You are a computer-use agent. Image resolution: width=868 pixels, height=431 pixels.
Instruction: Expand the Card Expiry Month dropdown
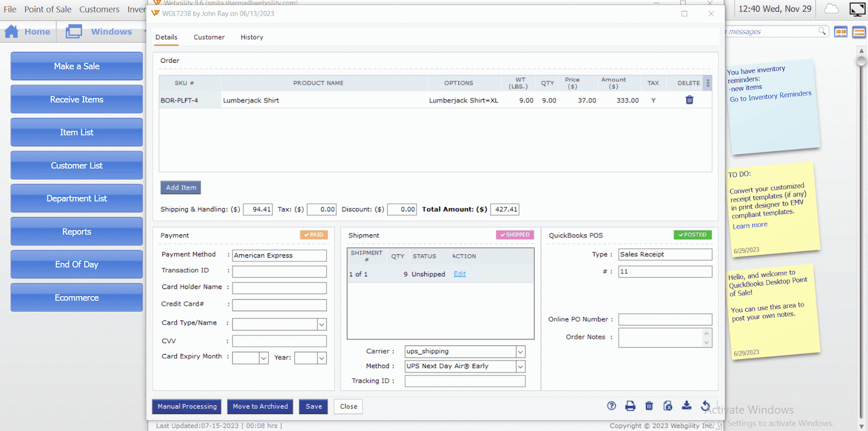click(x=264, y=358)
